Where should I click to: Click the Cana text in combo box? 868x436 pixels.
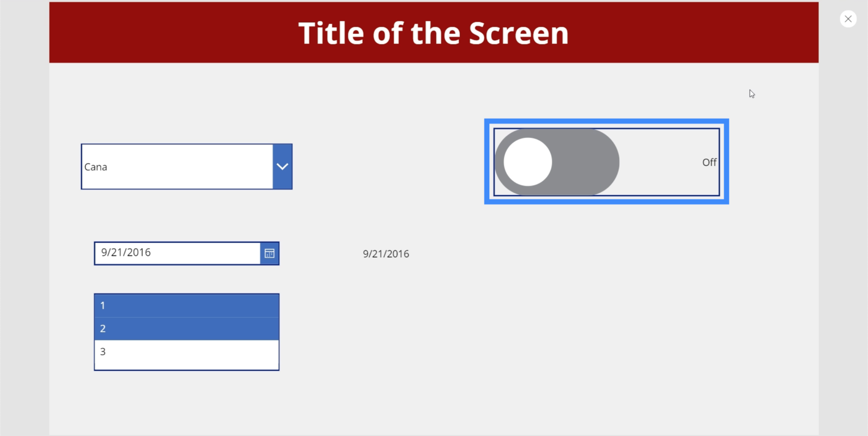click(x=96, y=167)
